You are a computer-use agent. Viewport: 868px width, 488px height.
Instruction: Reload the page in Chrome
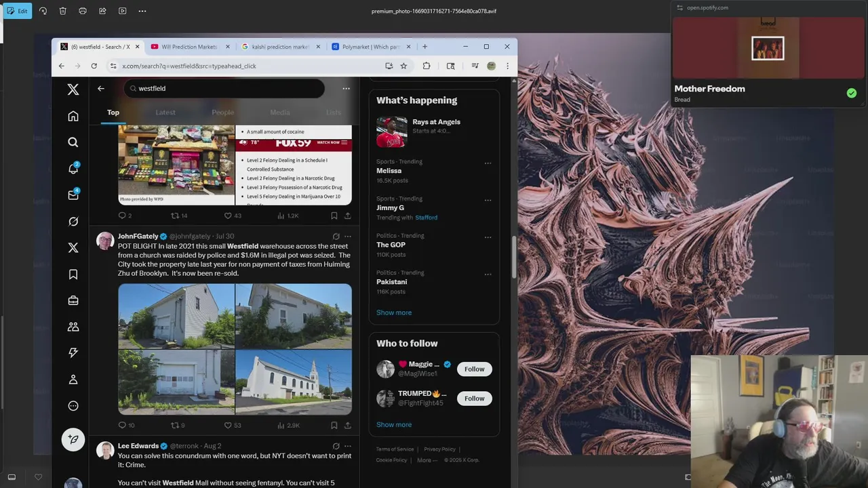click(x=94, y=66)
